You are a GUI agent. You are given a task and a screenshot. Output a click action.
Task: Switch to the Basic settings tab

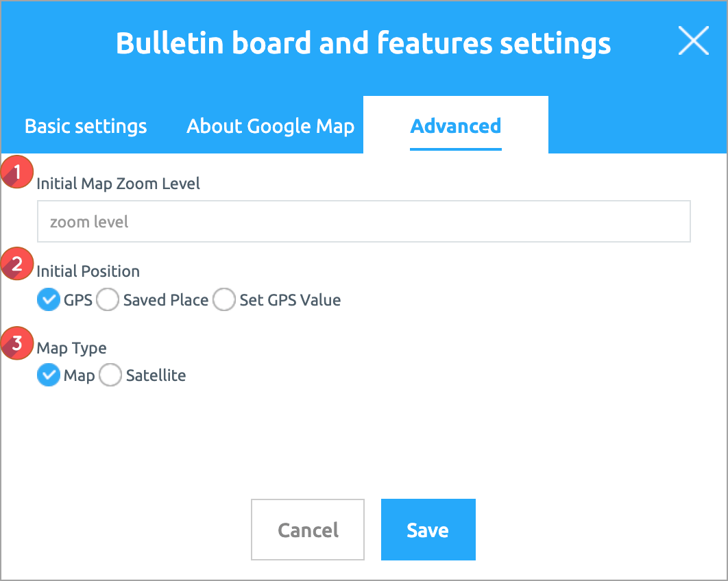[x=86, y=127]
